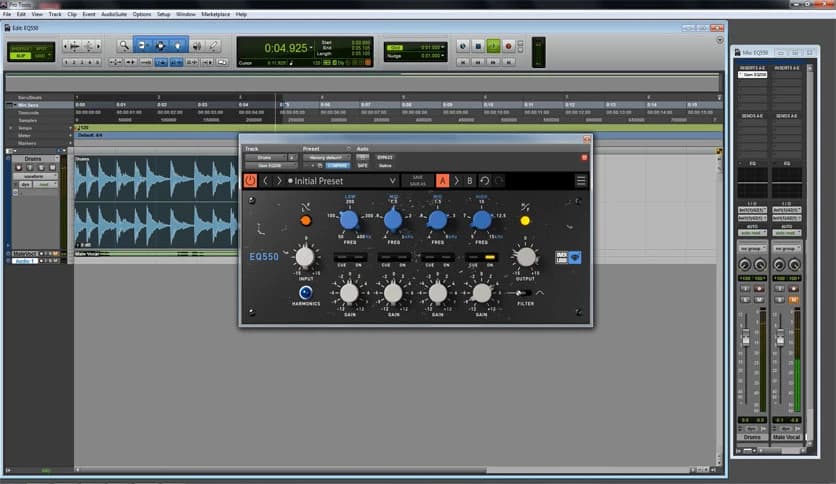The height and width of the screenshot is (484, 836).
Task: Click the redo arrow in EQ550
Action: pyautogui.click(x=499, y=181)
